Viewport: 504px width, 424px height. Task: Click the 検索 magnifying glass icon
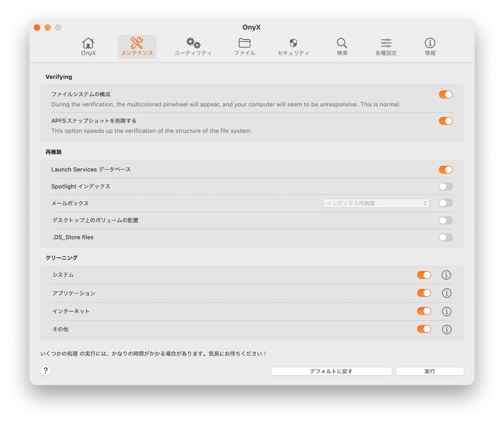pos(342,43)
